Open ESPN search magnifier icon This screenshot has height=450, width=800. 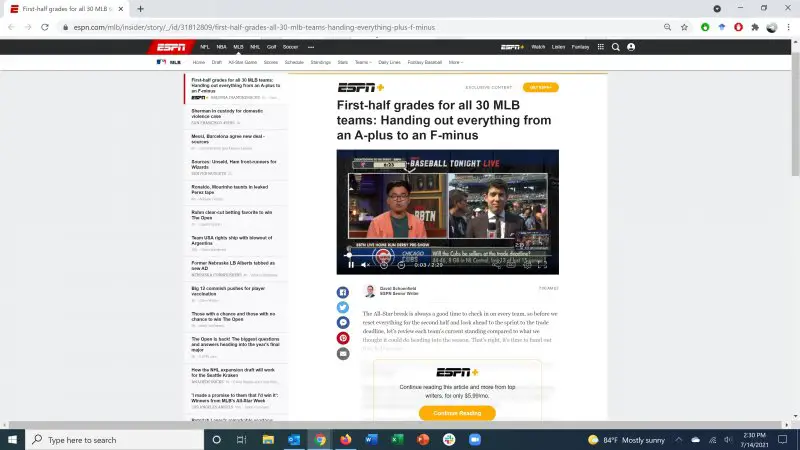616,47
